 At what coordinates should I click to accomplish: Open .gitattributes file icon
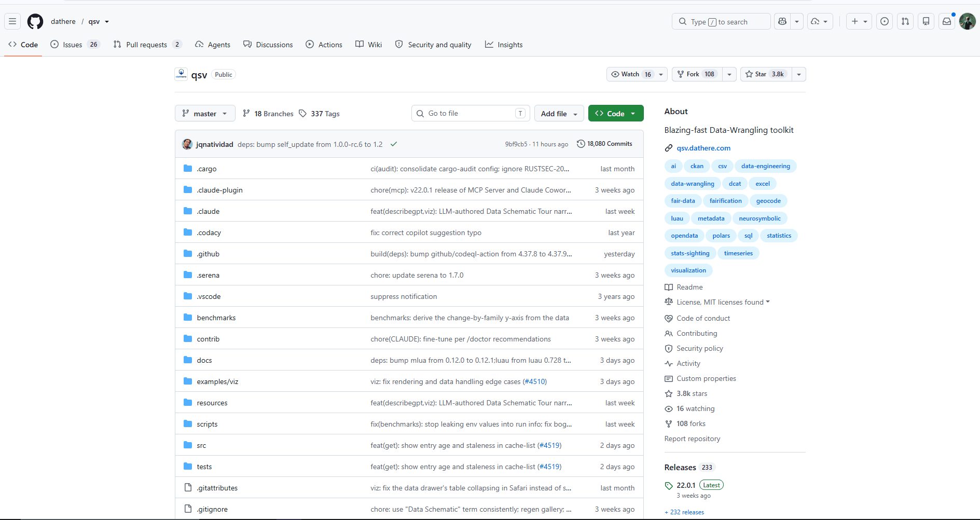(188, 487)
